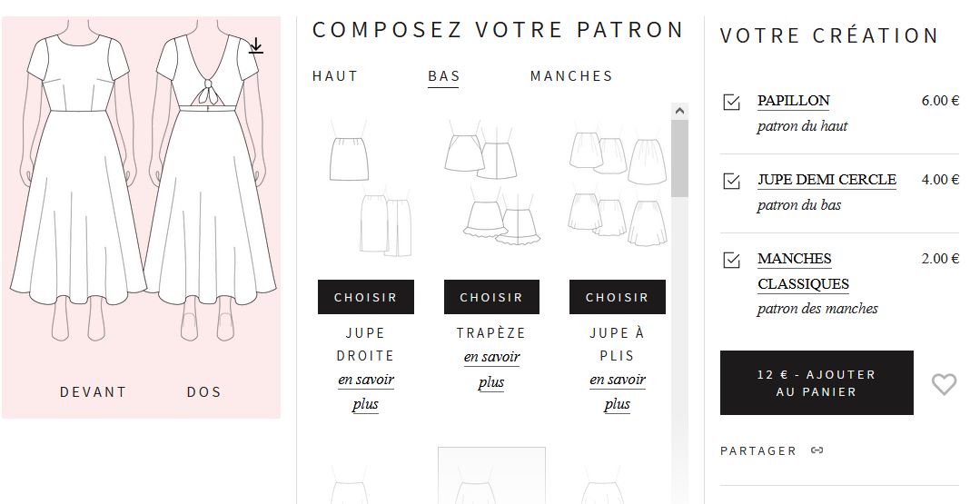The height and width of the screenshot is (504, 980).
Task: Switch to the Manches tab
Action: 571,76
